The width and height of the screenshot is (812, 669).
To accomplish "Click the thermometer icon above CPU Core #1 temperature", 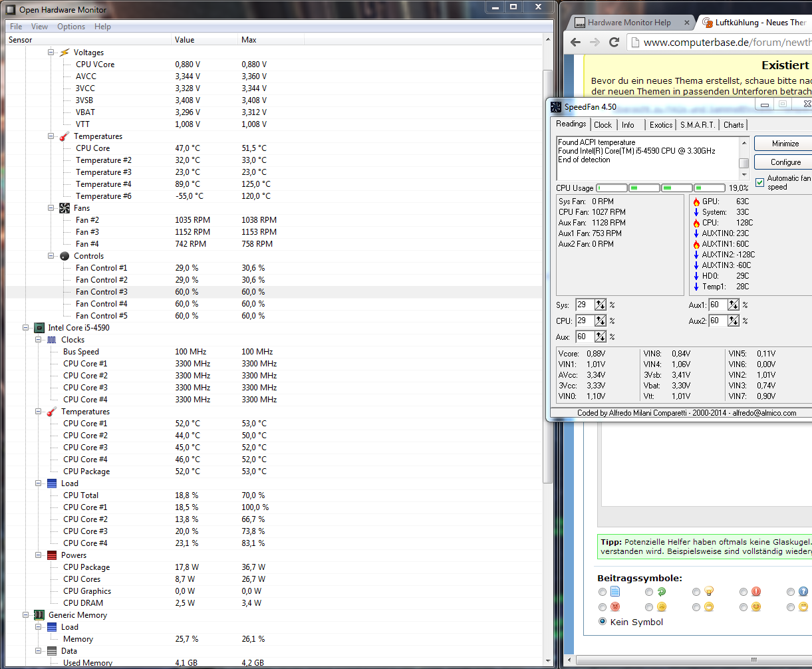I will pyautogui.click(x=52, y=412).
